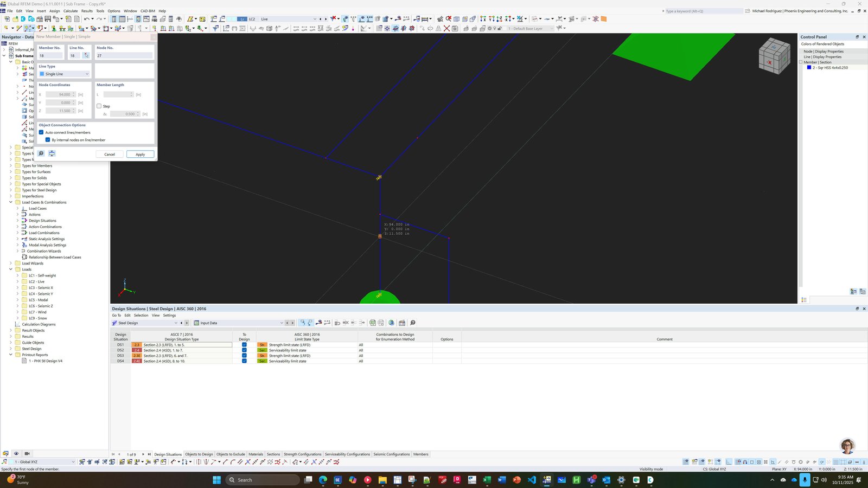The height and width of the screenshot is (488, 868).
Task: Expand the Load Wizards tree node
Action: tap(11, 264)
